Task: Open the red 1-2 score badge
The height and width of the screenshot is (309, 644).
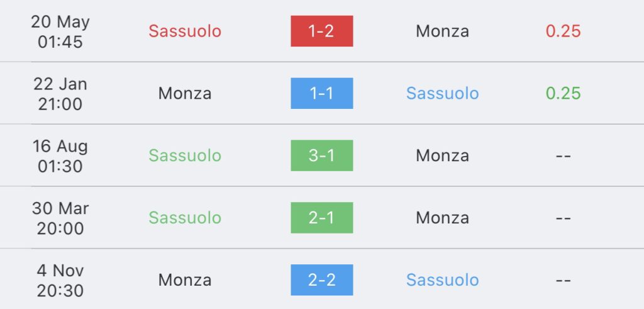Action: [x=321, y=31]
